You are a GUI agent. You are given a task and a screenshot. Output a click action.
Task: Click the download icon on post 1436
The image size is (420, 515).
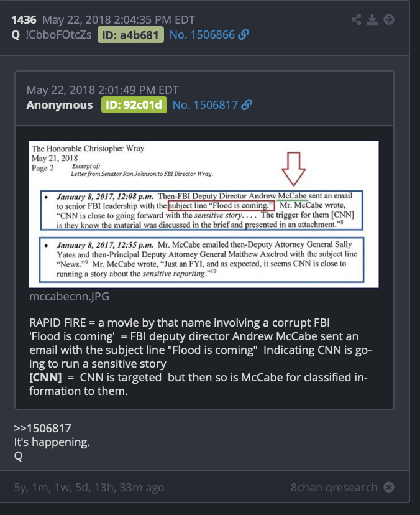(372, 19)
